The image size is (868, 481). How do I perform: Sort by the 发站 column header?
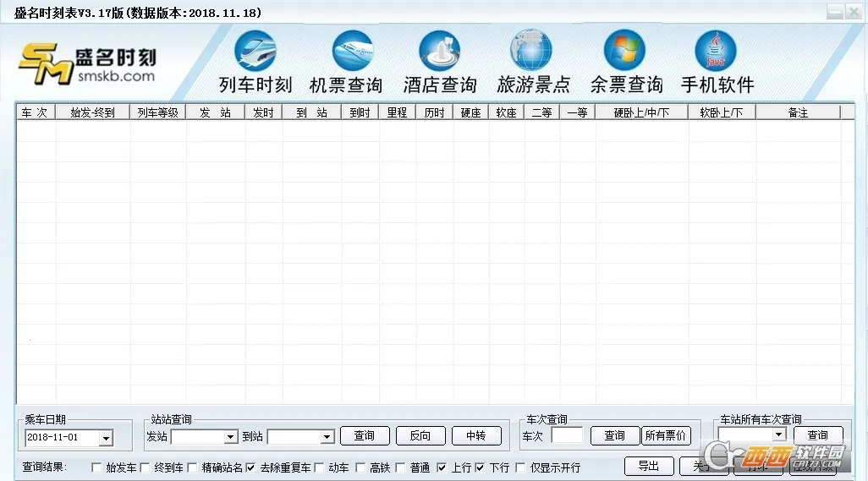216,112
